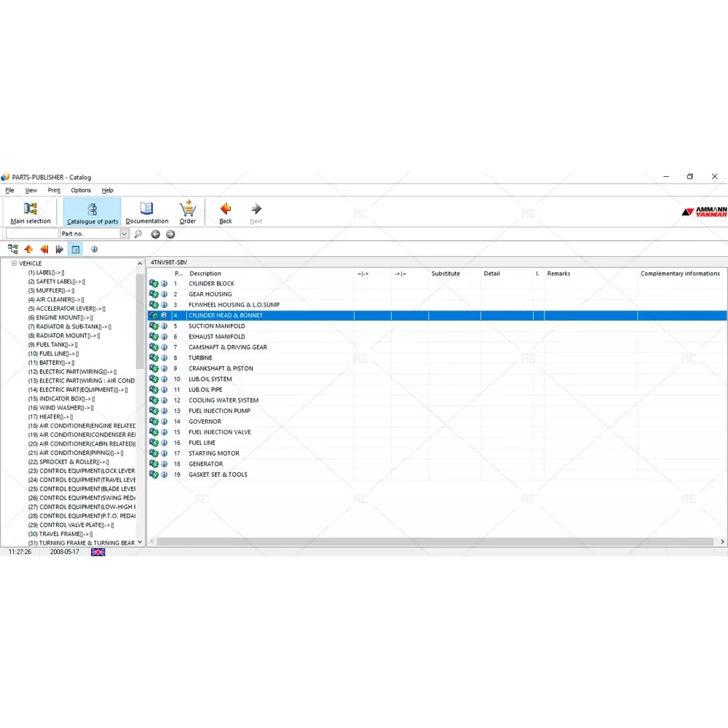Click the Catalogue of parts icon
The image size is (728, 728).
point(92,211)
